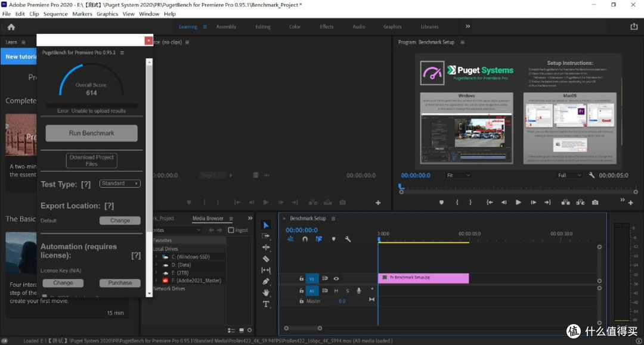The height and width of the screenshot is (345, 644).
Task: Expand F: (Adobe2021_Master) drive
Action: (x=156, y=281)
